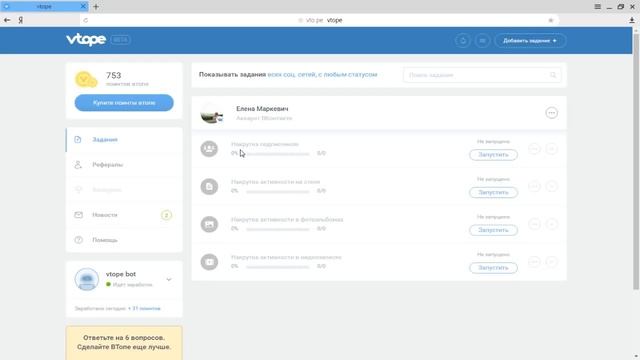
Task: Click the page vertical scrollbar
Action: [x=636, y=162]
